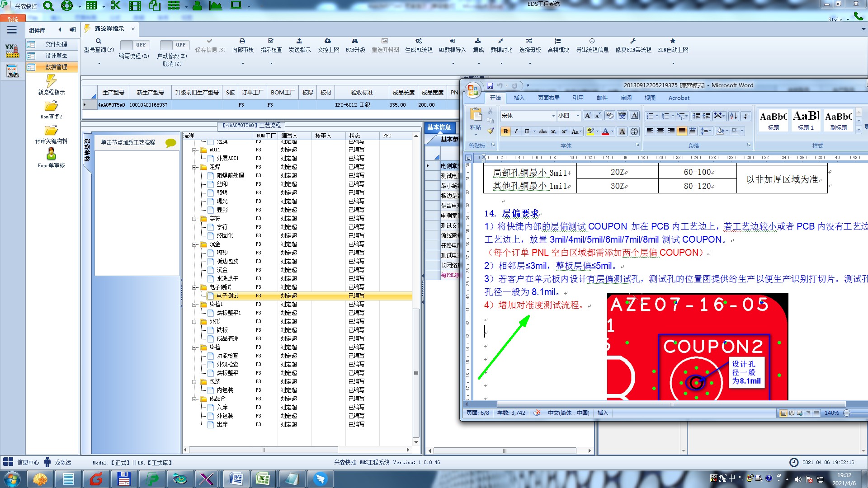Click the 型号查询 search icon
Image resolution: width=868 pixels, height=488 pixels.
pyautogui.click(x=99, y=41)
